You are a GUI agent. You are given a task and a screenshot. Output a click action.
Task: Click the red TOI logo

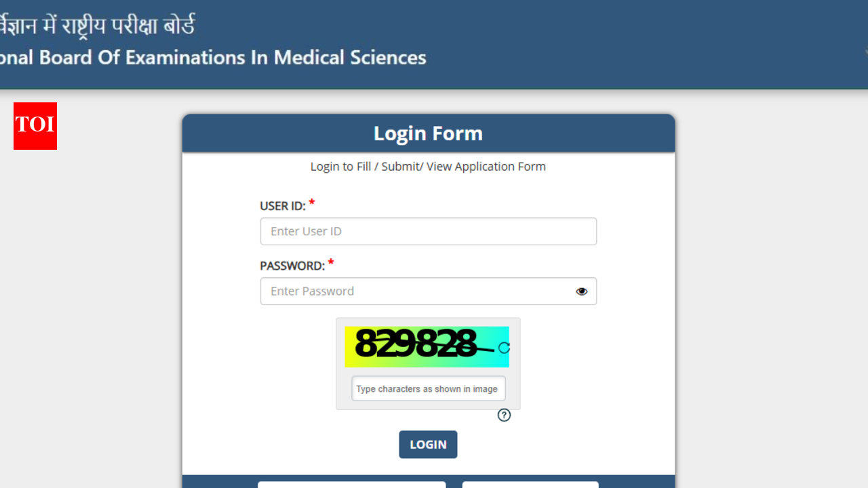tap(35, 126)
